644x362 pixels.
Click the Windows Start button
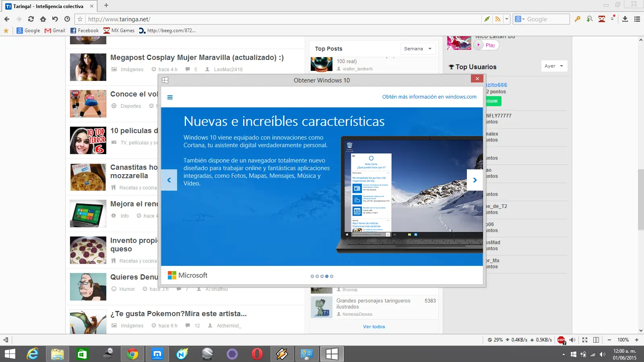[10, 354]
